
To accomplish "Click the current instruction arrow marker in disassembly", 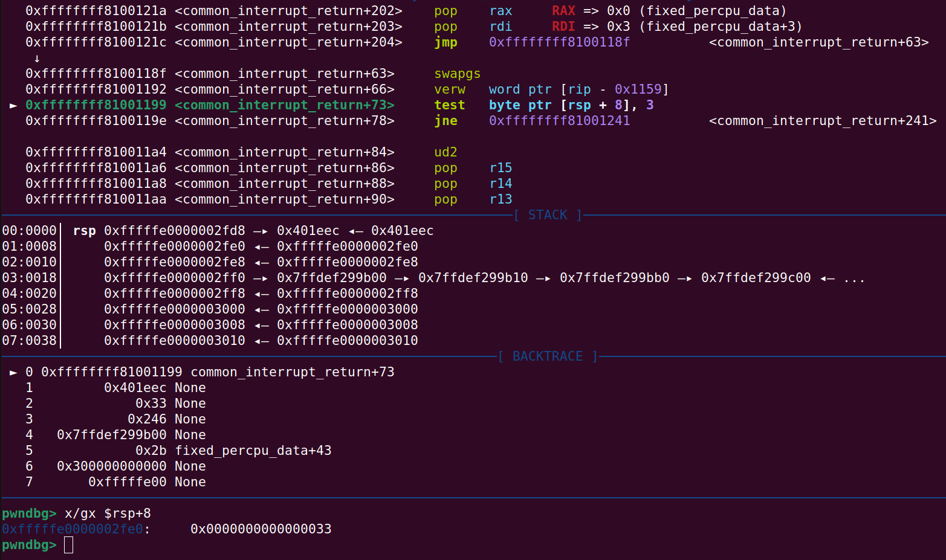I will click(x=13, y=106).
